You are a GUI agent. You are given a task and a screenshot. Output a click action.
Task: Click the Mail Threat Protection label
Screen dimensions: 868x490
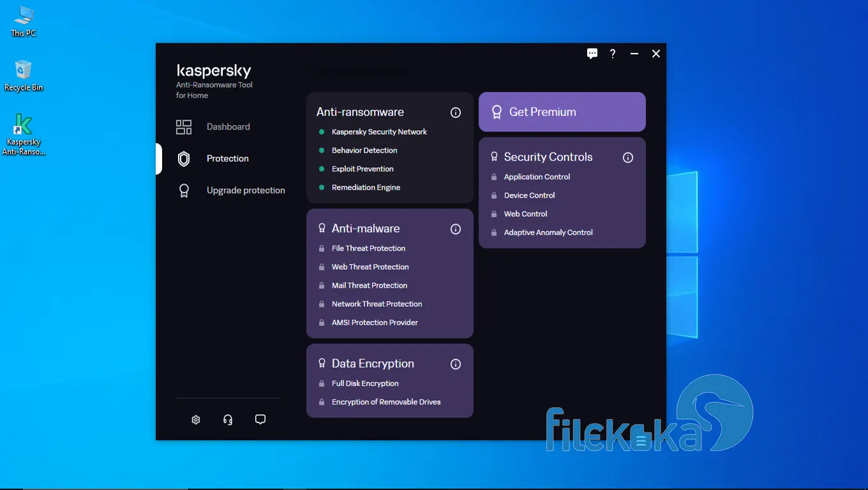370,286
